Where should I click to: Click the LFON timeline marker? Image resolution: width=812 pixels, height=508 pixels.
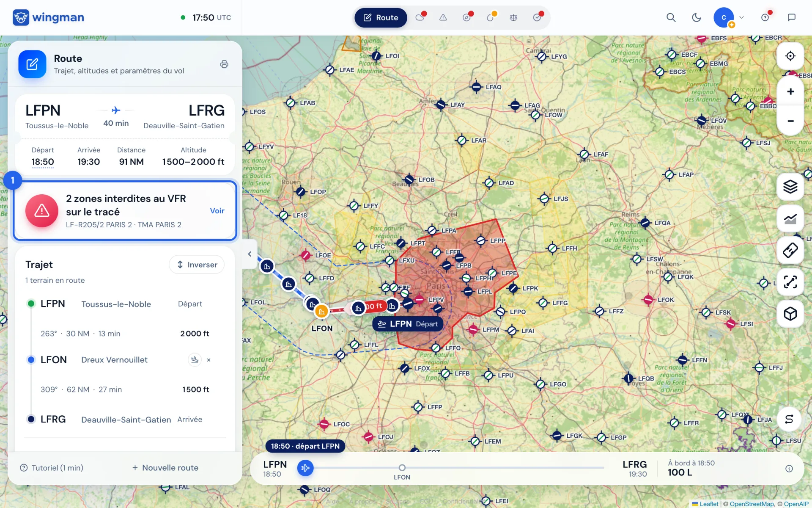(x=402, y=468)
